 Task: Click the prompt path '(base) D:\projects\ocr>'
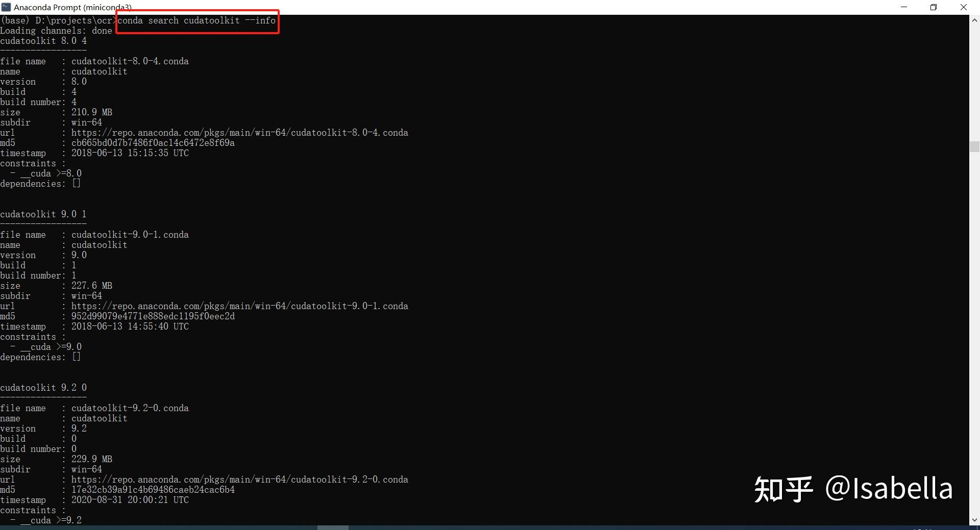click(58, 20)
